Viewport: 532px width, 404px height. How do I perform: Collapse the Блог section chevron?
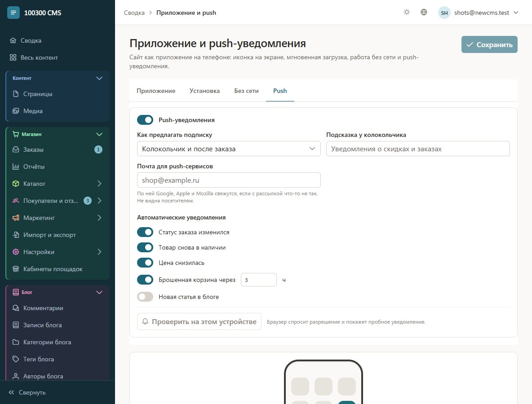coord(99,292)
